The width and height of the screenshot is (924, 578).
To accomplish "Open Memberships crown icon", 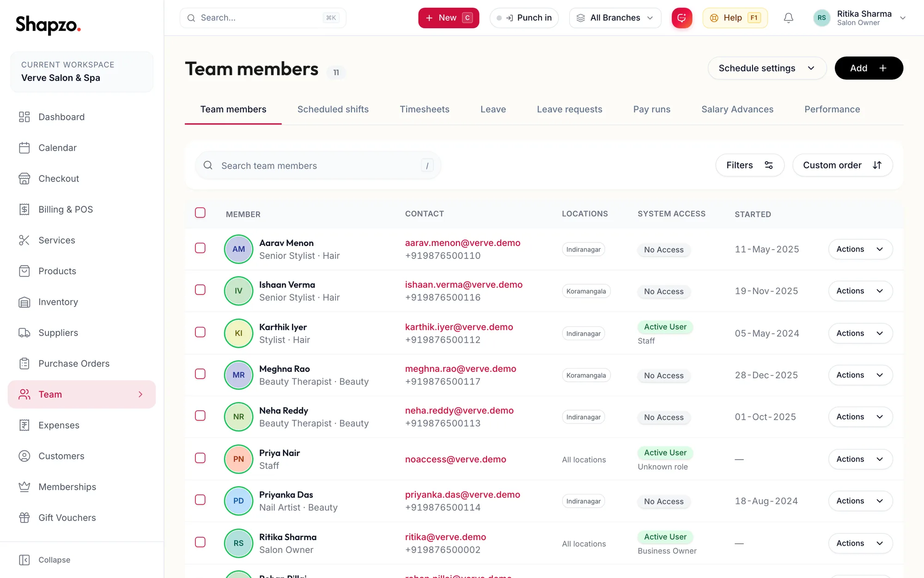I will pyautogui.click(x=24, y=487).
